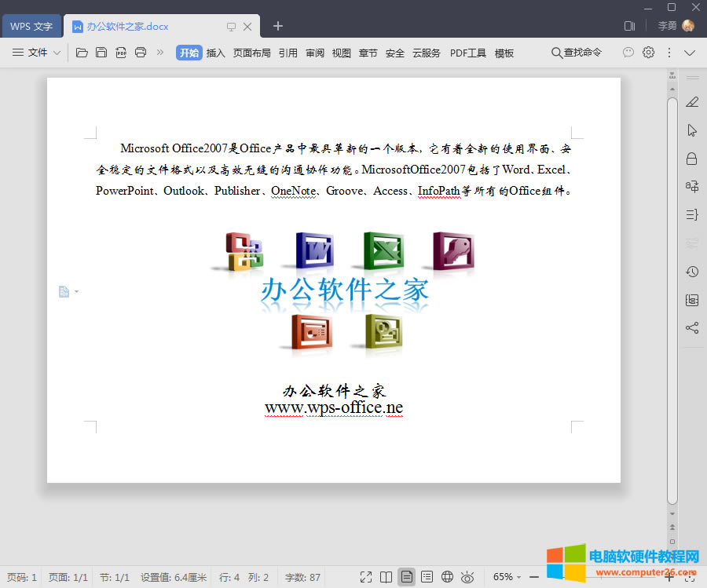707x588 pixels.
Task: Collapse the ribbon with the down chevron
Action: point(690,52)
